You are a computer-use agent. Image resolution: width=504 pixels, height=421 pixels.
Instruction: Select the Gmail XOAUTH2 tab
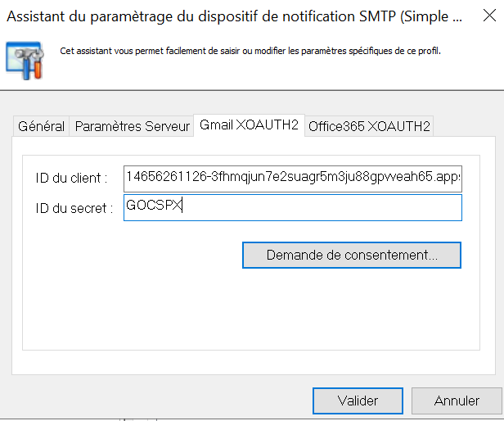tap(249, 125)
